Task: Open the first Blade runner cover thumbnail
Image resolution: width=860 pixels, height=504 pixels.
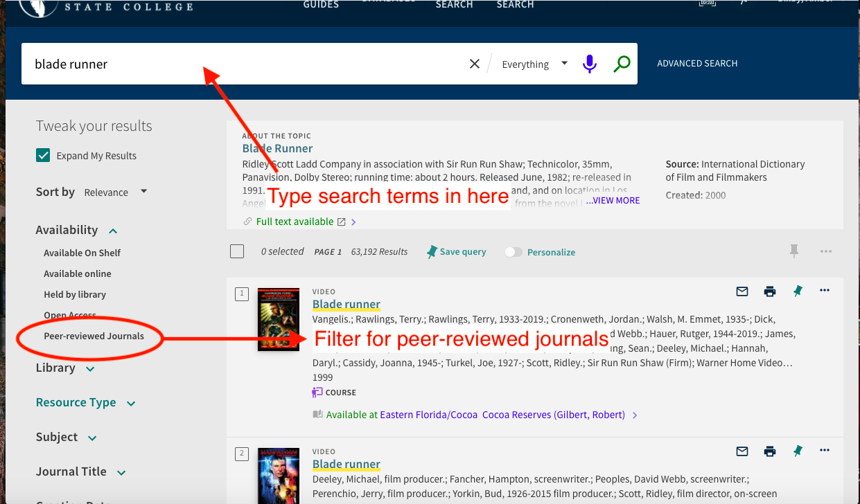Action: 279,319
